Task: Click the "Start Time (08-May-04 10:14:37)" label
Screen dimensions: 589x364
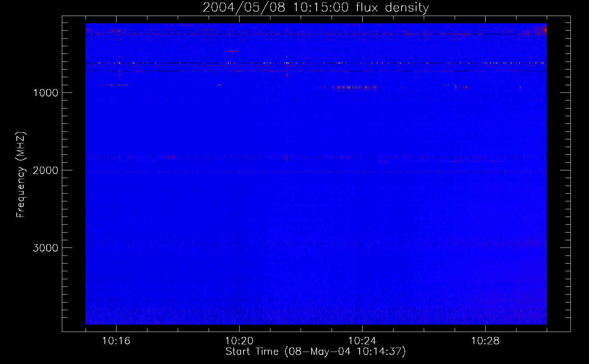Action: [x=316, y=352]
